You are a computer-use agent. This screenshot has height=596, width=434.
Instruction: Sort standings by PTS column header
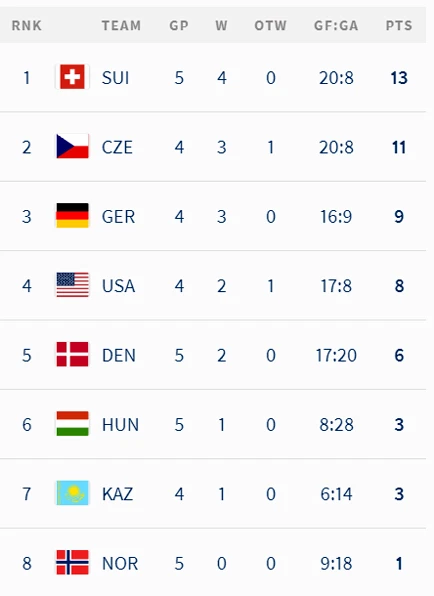tap(399, 25)
